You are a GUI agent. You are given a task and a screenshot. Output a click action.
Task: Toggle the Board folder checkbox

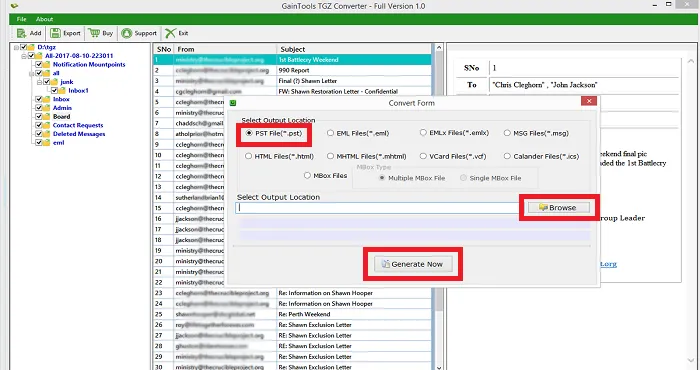(x=39, y=116)
